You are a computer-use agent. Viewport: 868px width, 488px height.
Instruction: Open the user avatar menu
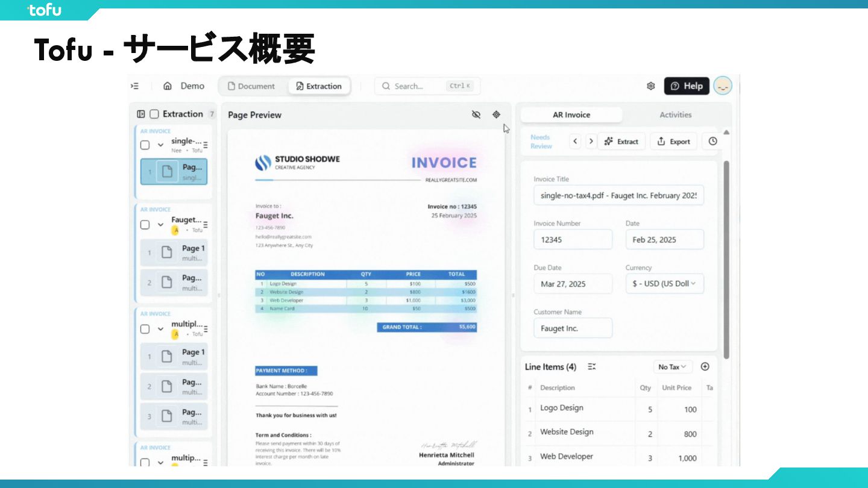(x=723, y=86)
